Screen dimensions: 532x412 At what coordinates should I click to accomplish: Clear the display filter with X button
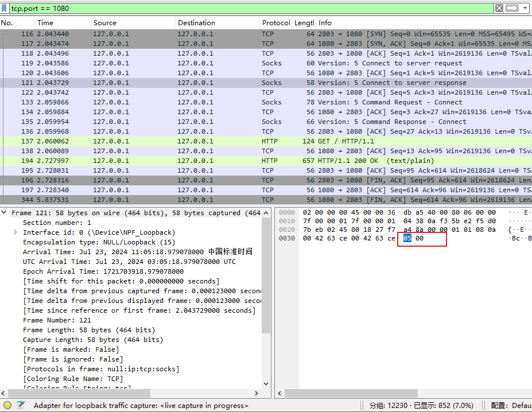499,8
